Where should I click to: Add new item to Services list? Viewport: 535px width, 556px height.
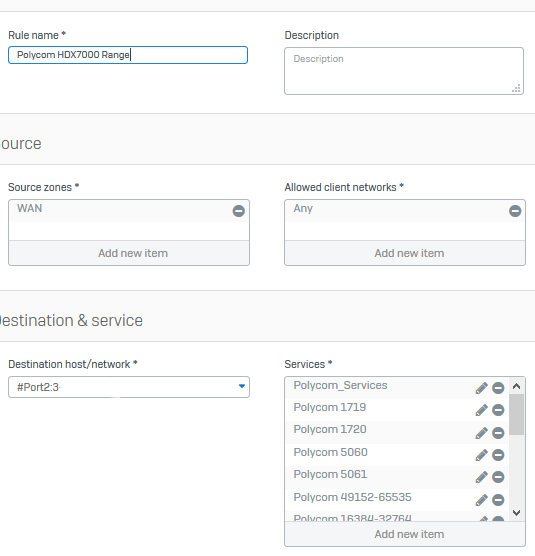click(405, 534)
